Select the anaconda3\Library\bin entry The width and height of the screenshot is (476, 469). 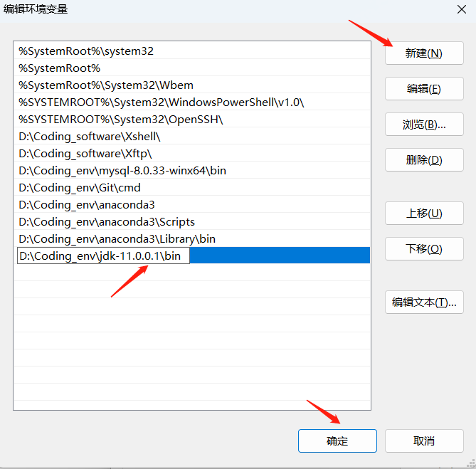(x=192, y=238)
